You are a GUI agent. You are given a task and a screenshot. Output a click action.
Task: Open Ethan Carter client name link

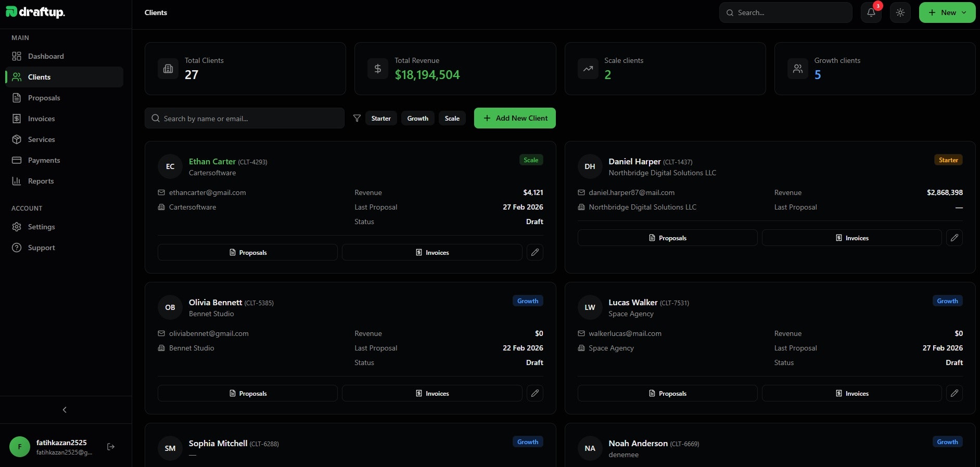(212, 161)
